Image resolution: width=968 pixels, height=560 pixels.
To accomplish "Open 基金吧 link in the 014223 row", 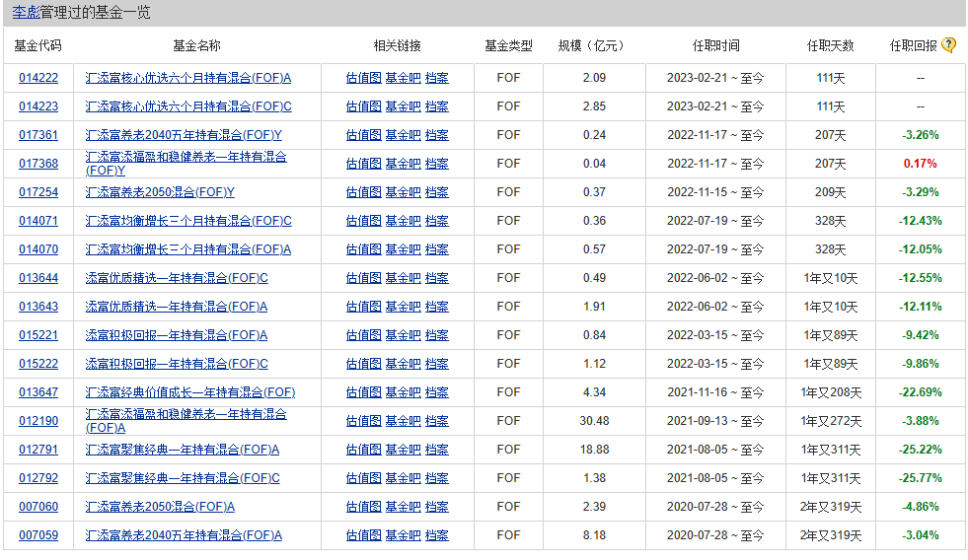I will tap(404, 106).
